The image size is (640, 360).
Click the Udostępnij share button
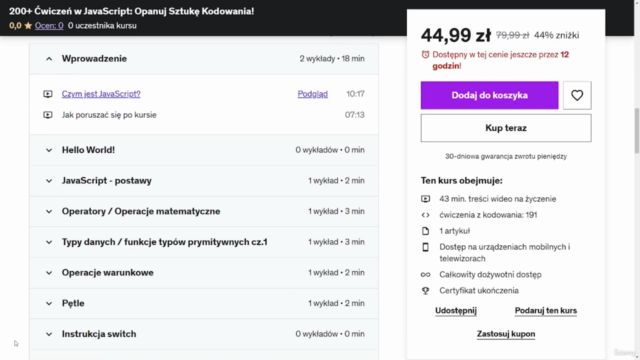(456, 310)
